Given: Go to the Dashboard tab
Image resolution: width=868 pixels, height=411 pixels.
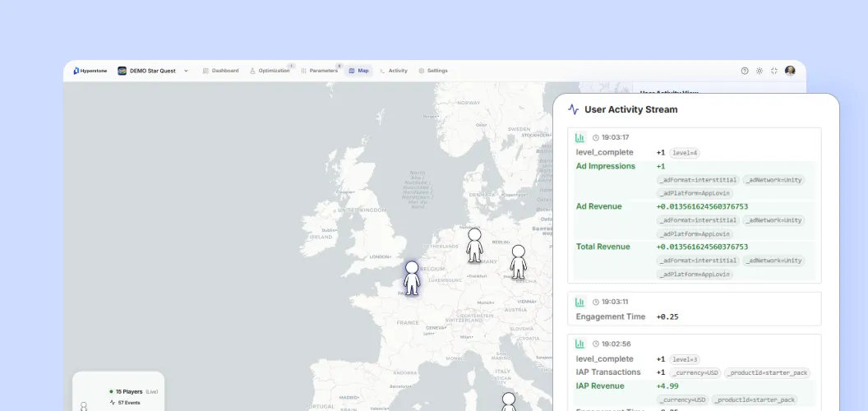Looking at the screenshot, I should [x=220, y=71].
